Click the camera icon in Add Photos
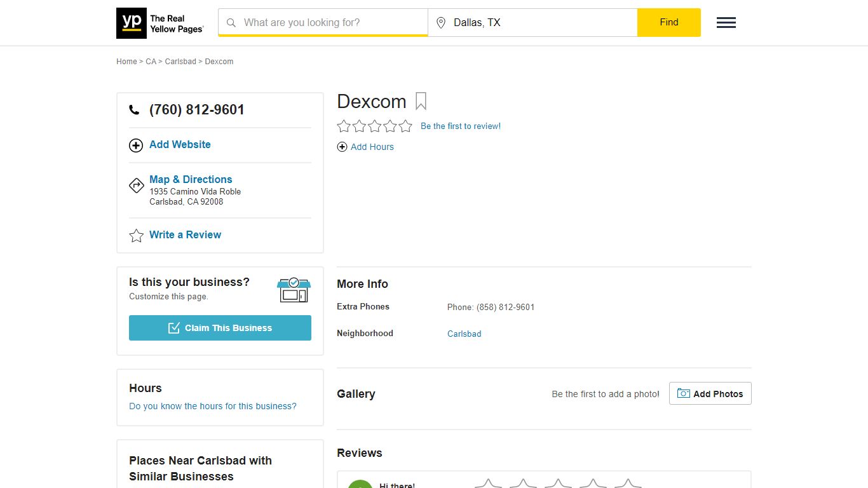Image resolution: width=868 pixels, height=488 pixels. point(683,393)
